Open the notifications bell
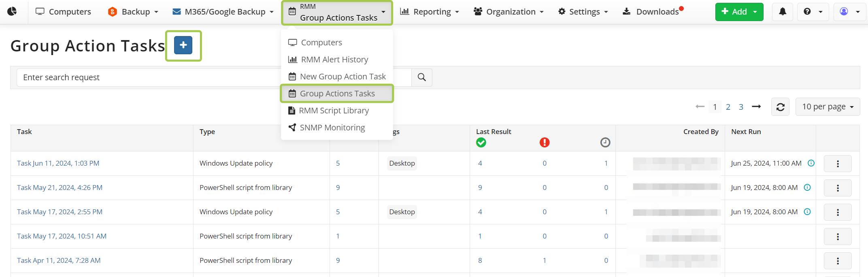The image size is (868, 277). tap(783, 12)
